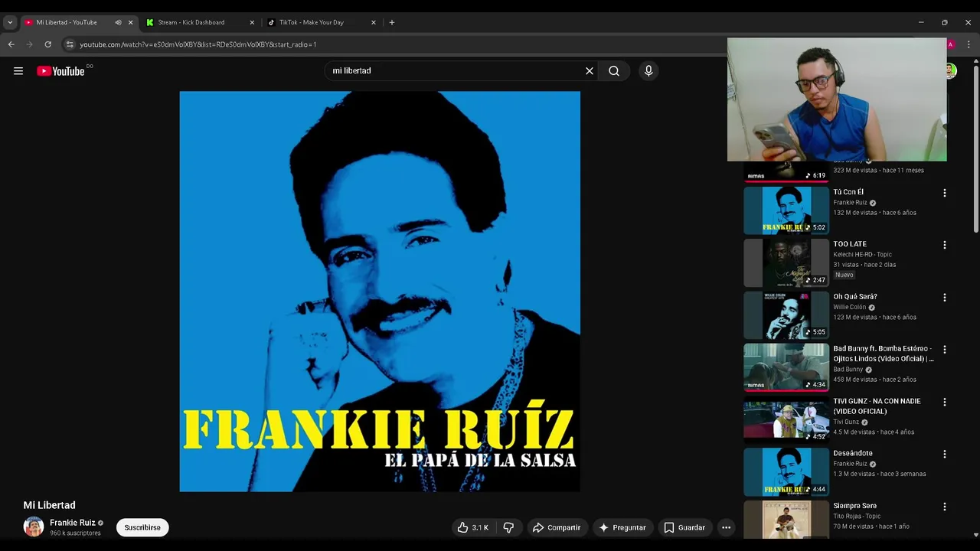Open the YouTube hamburger guide menu
Screen dimensions: 980x551
point(18,71)
